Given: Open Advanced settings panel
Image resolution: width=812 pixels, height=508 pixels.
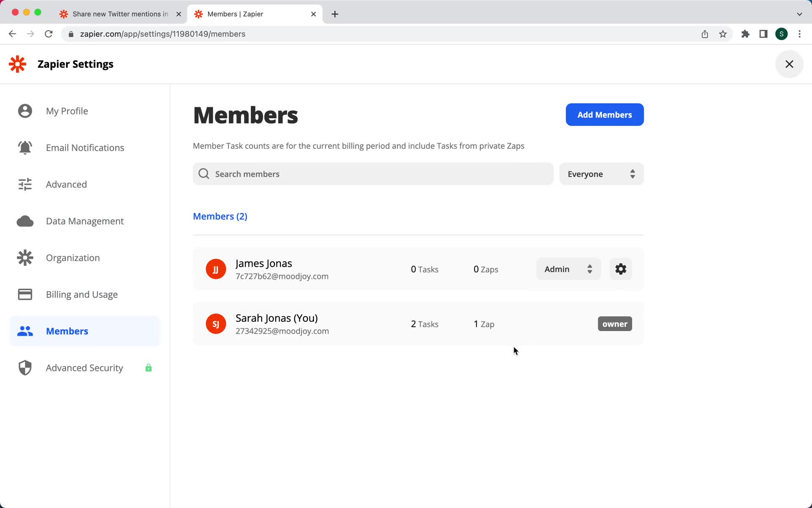Looking at the screenshot, I should coord(67,184).
